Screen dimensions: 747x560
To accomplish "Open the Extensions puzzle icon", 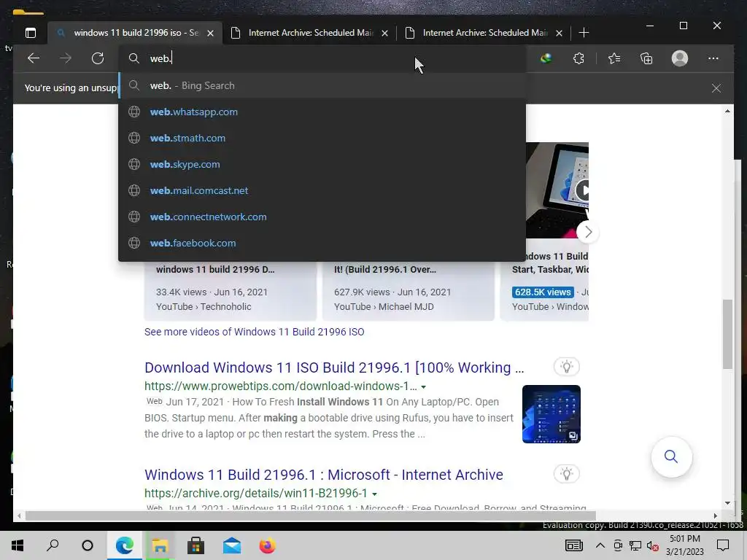I will click(x=578, y=58).
